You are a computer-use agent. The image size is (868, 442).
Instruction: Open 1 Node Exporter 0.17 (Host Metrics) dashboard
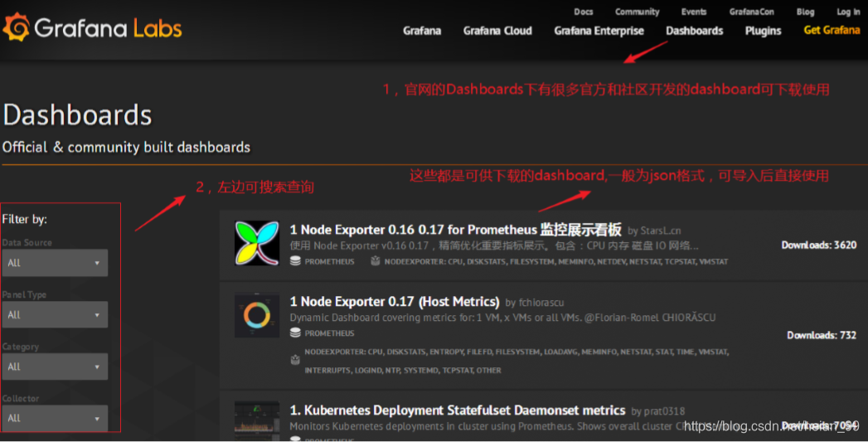coord(394,302)
